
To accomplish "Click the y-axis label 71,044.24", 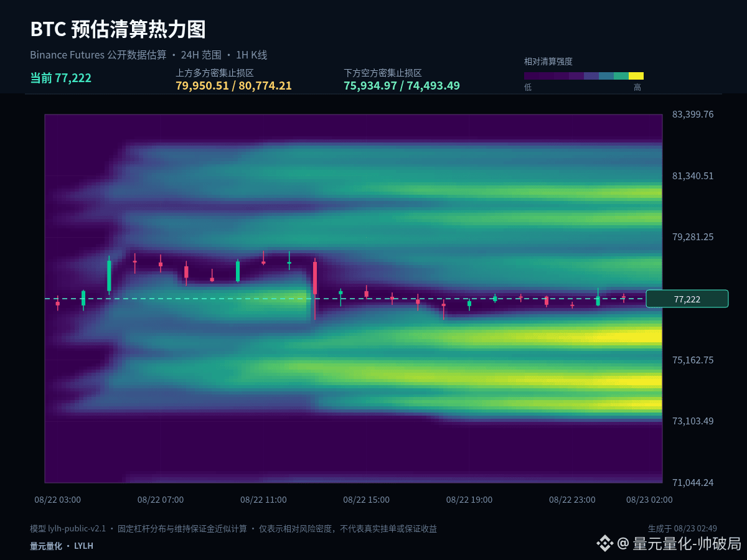I will (x=693, y=483).
